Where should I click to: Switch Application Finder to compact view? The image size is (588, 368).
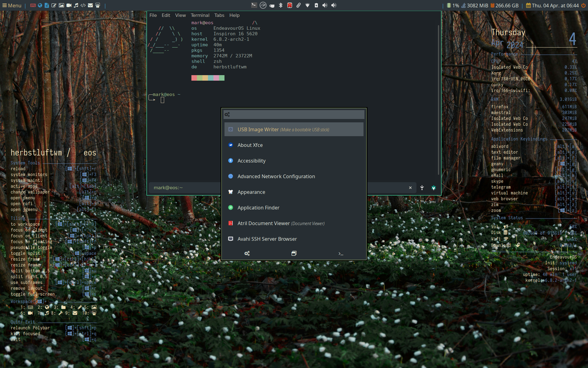(294, 253)
